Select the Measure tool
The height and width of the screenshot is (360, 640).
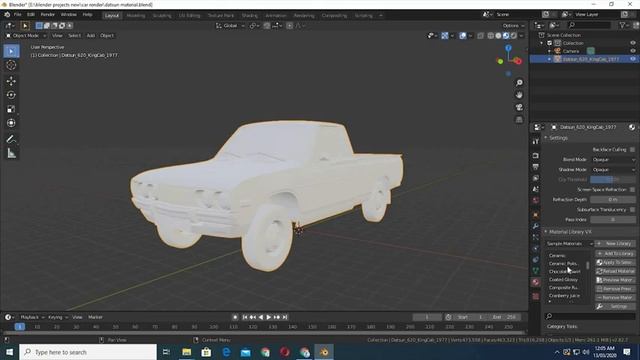pos(11,153)
